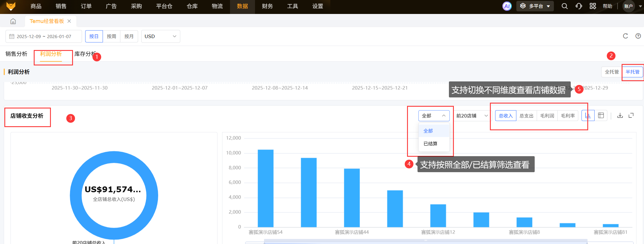Expand the 前20店铺 dropdown
The width and height of the screenshot is (644, 244).
[x=472, y=116]
